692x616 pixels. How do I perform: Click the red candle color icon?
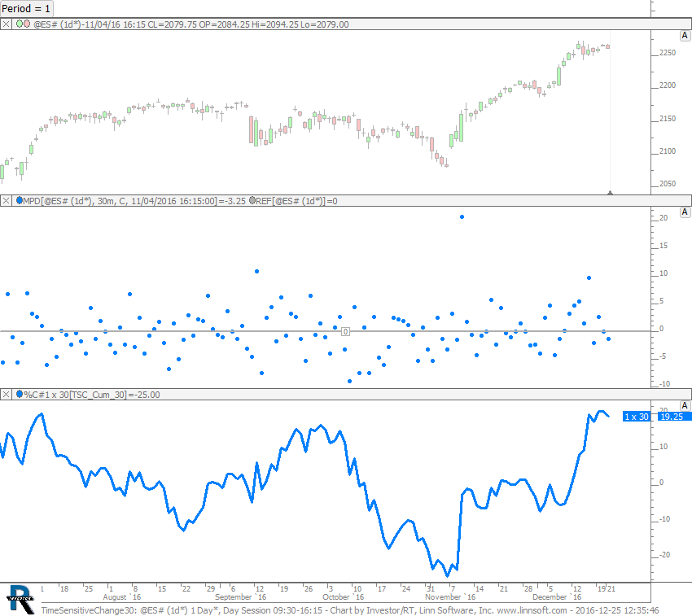tap(28, 24)
